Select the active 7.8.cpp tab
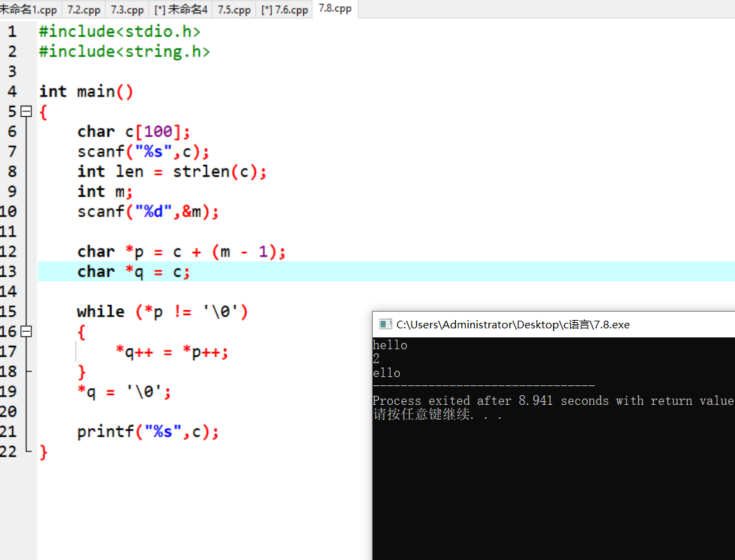The height and width of the screenshot is (560, 735). pyautogui.click(x=335, y=8)
